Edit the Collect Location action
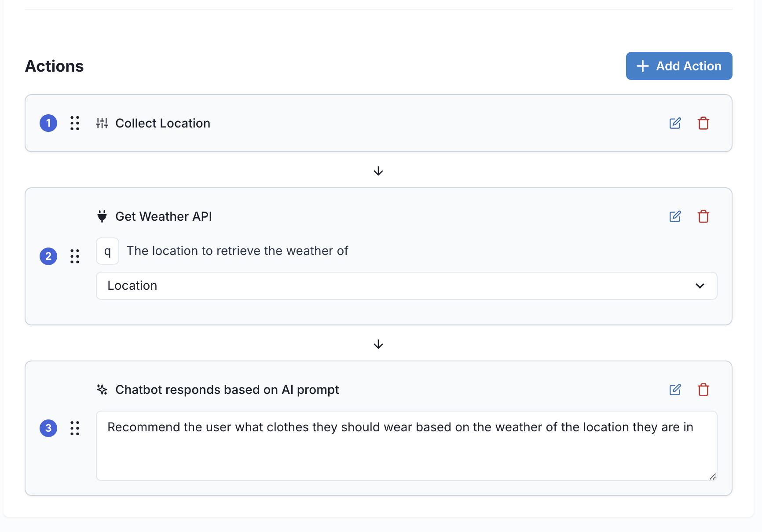The height and width of the screenshot is (532, 762). point(675,123)
